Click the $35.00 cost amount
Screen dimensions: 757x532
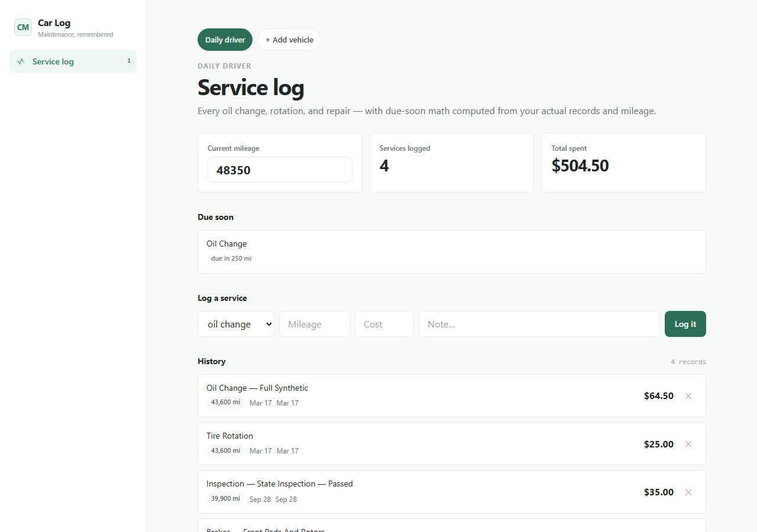pyautogui.click(x=659, y=492)
